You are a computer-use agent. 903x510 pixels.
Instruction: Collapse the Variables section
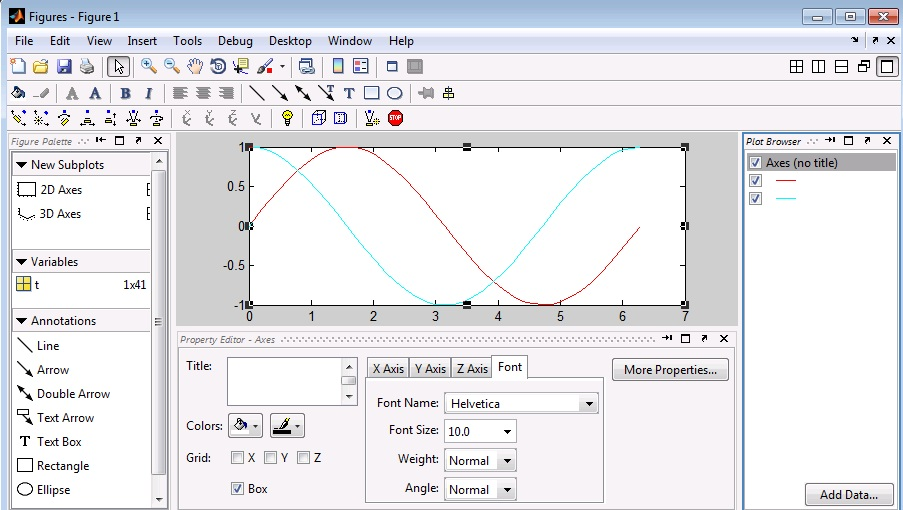[x=21, y=262]
